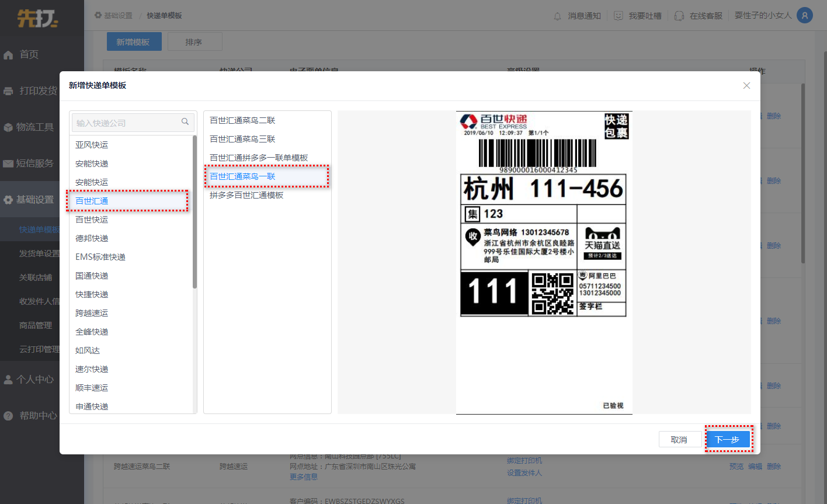The width and height of the screenshot is (827, 504).
Task: Click the breadcrumb gear icon before 基础设置
Action: [98, 15]
